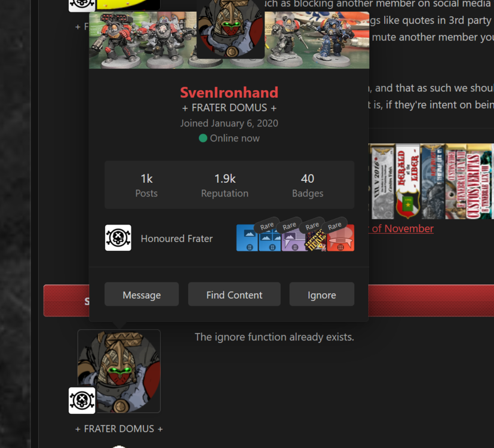Open the yellow Heresy text badge
The width and height of the screenshot is (494, 448).
click(x=315, y=239)
